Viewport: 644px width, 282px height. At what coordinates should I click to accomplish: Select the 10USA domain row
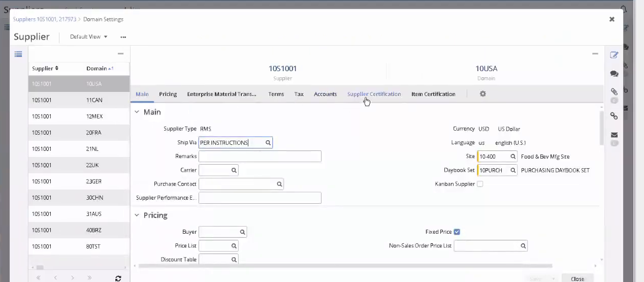click(79, 84)
